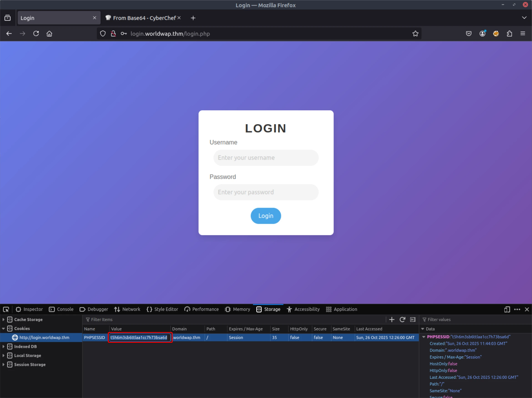Screen dimensions: 532x398
Task: Toggle devtools dock side icon
Action: (507, 309)
